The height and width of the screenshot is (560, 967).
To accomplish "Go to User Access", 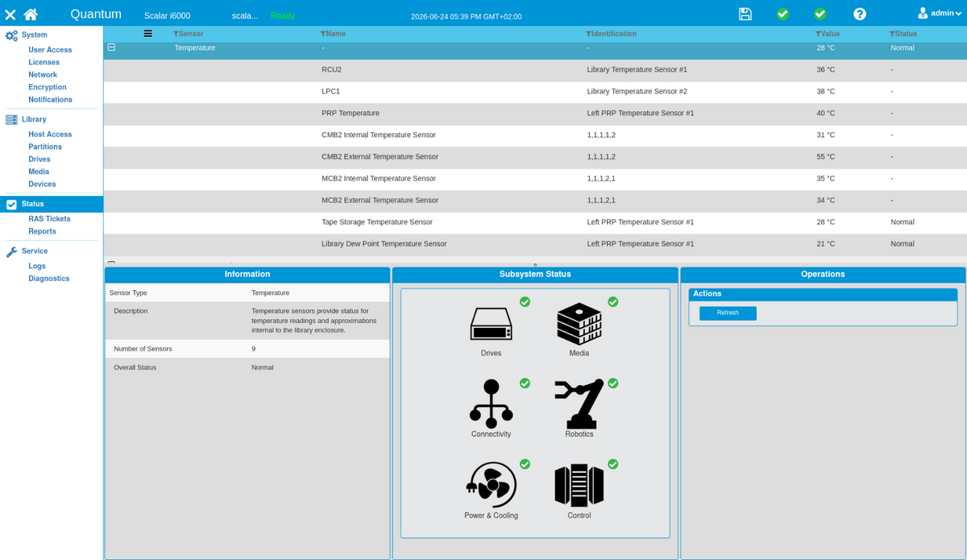I will click(x=50, y=50).
